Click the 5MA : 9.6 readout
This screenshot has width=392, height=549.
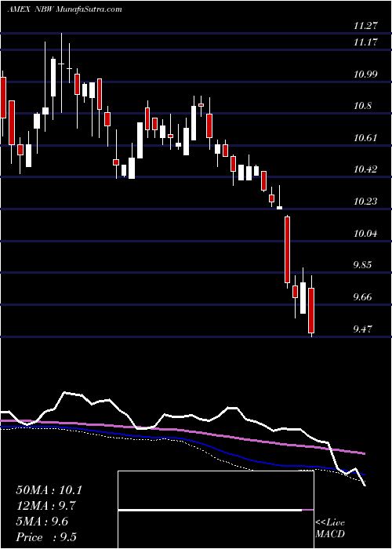coord(42,522)
